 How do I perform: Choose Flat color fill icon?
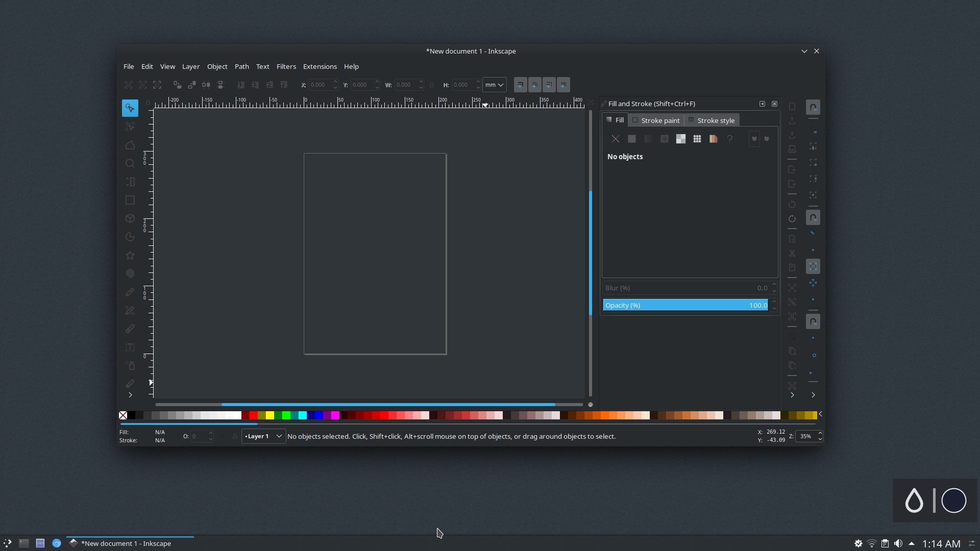pyautogui.click(x=632, y=139)
